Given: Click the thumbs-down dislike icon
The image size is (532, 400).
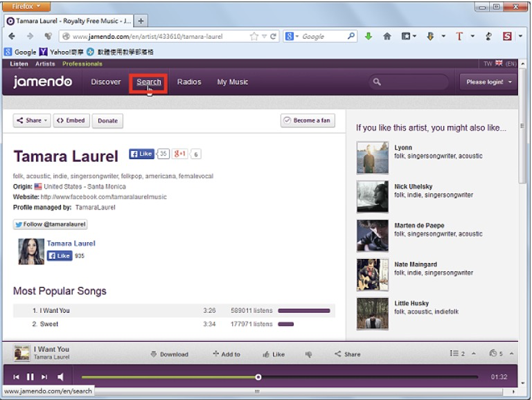Looking at the screenshot, I should click(x=308, y=354).
